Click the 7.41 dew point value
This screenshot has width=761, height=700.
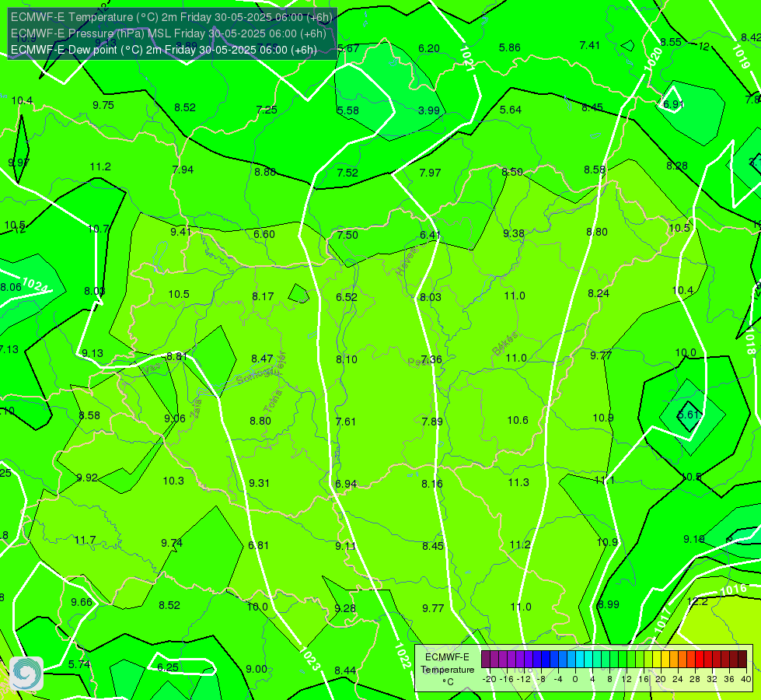(590, 45)
